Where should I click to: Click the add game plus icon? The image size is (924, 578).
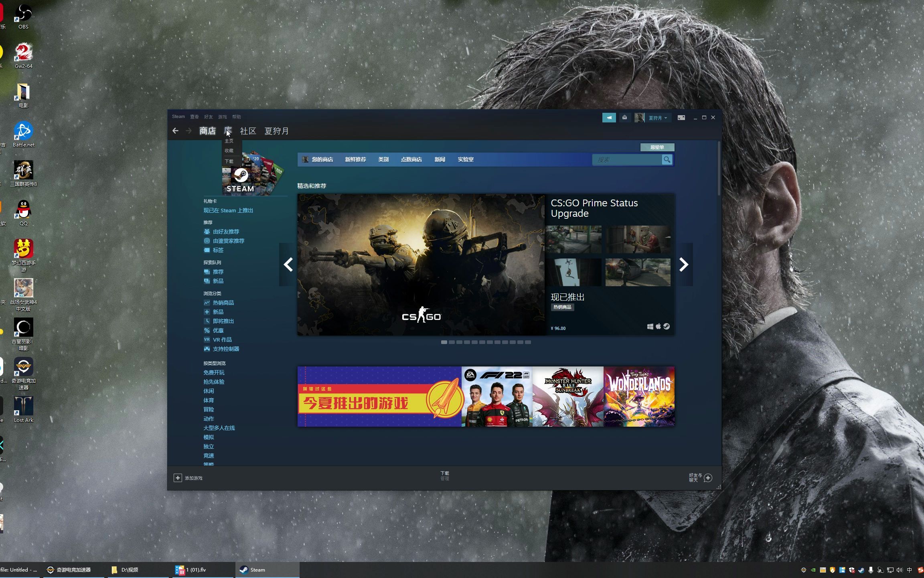click(178, 478)
